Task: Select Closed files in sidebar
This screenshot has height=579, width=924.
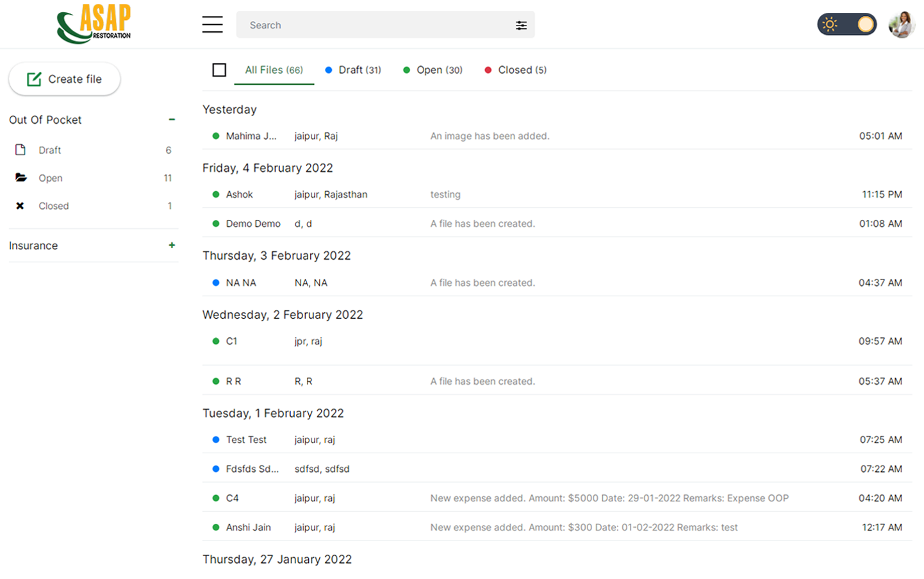Action: [54, 206]
